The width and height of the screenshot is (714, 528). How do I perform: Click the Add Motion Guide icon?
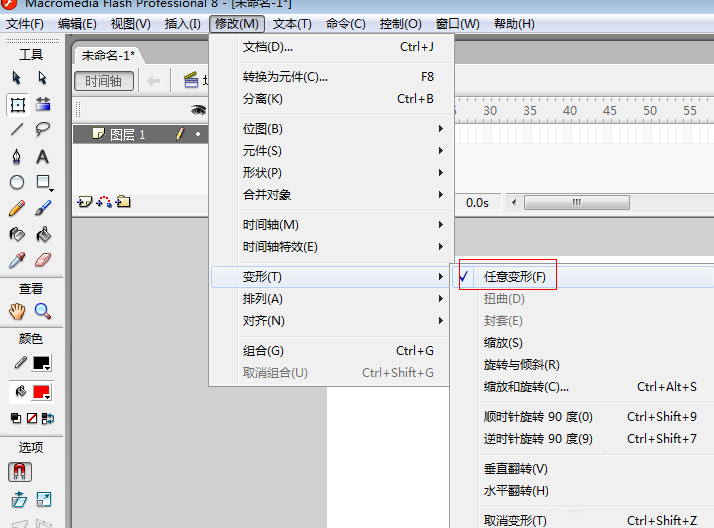[x=104, y=201]
